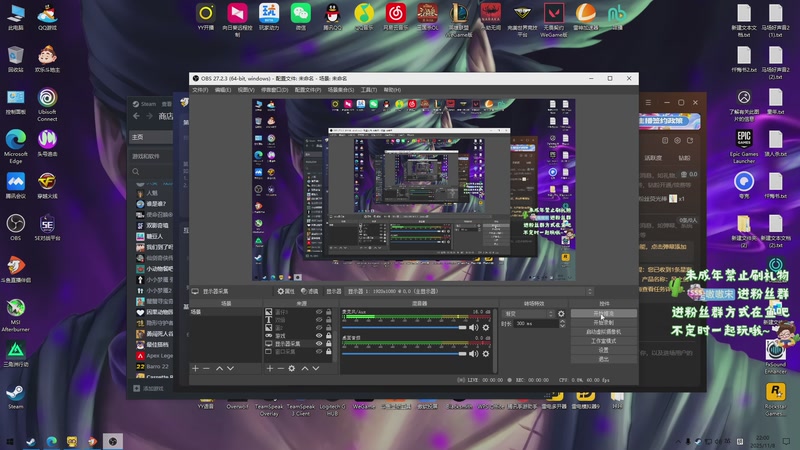
Task: Toggle lock on 窗口采集 source
Action: [x=329, y=351]
